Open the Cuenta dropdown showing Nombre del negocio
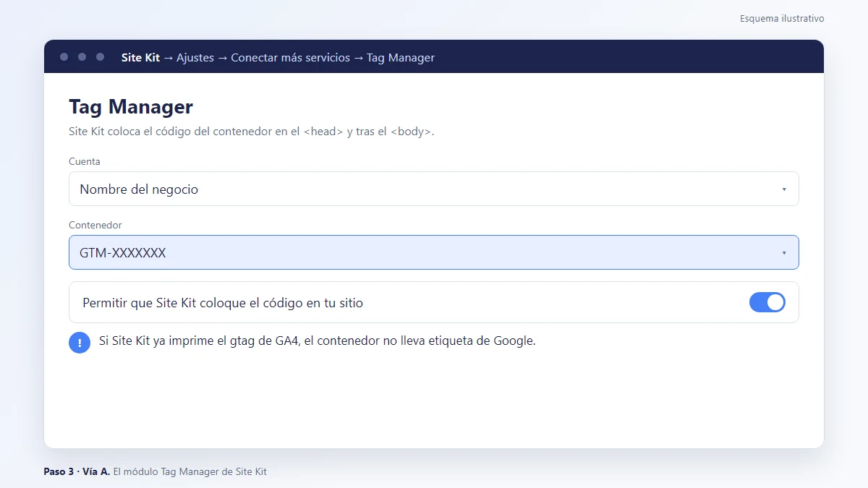This screenshot has width=868, height=488. [434, 189]
